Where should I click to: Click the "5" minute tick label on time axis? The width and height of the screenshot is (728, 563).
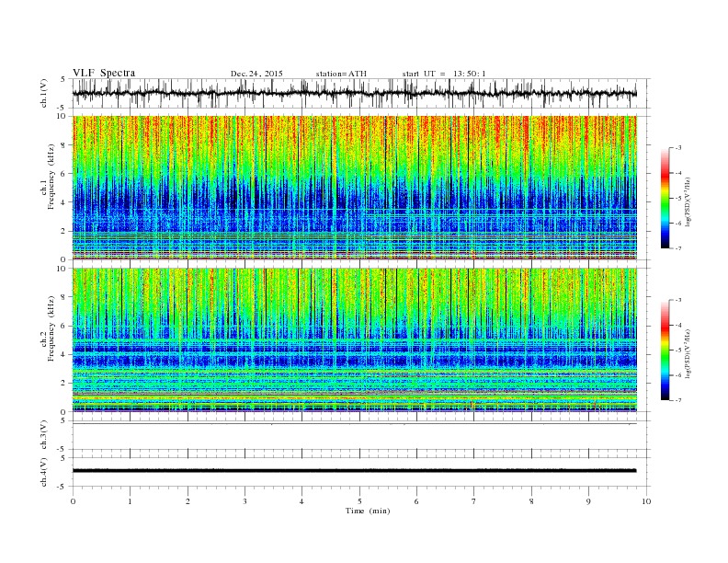[359, 501]
